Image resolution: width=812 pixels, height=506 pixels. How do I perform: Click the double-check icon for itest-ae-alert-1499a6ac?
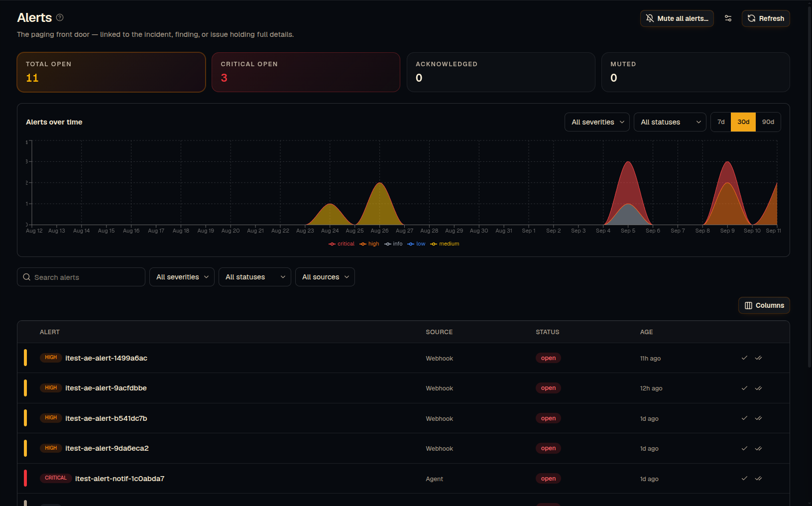coord(758,358)
